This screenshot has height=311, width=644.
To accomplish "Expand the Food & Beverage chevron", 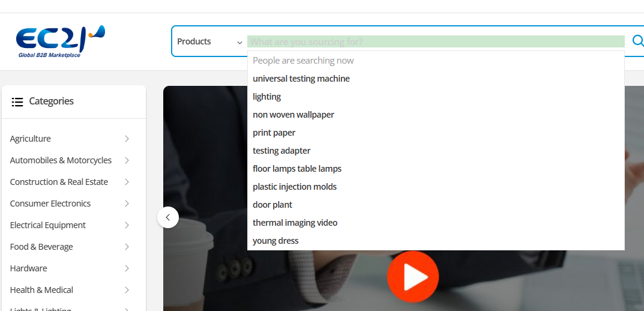I will pos(127,247).
